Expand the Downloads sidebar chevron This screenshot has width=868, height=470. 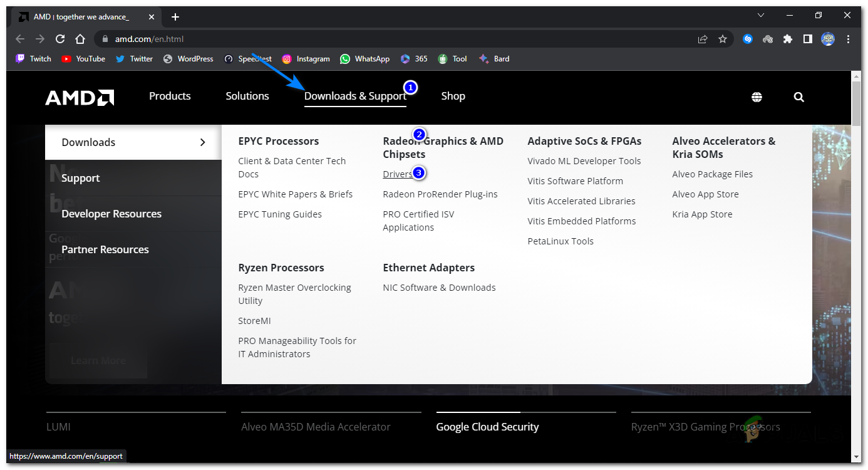204,142
